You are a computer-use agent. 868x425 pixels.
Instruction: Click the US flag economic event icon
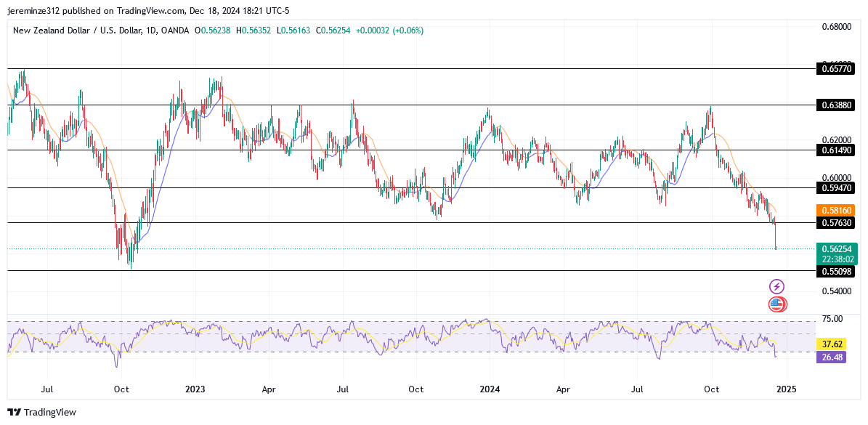click(776, 304)
